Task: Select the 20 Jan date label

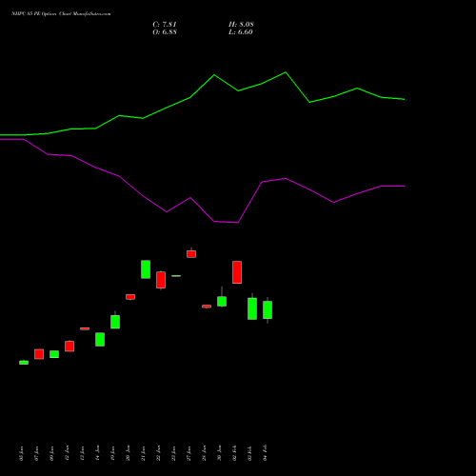Action: [x=128, y=453]
